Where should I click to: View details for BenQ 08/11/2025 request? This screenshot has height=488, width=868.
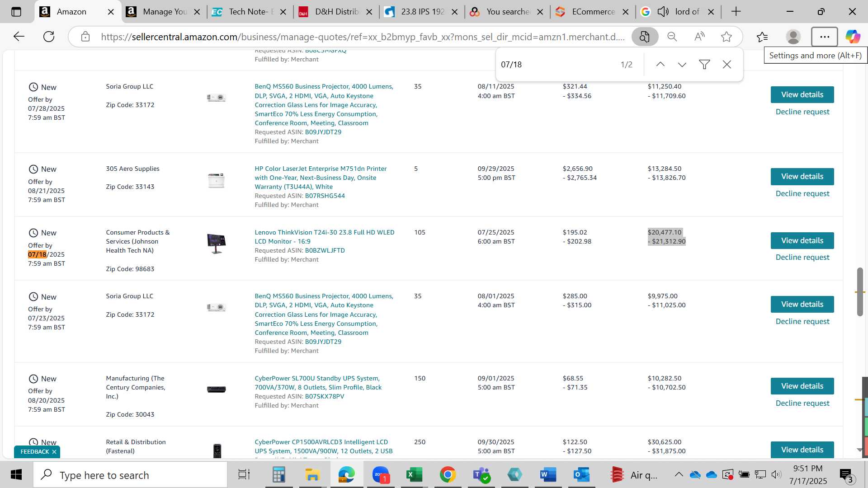(x=802, y=94)
